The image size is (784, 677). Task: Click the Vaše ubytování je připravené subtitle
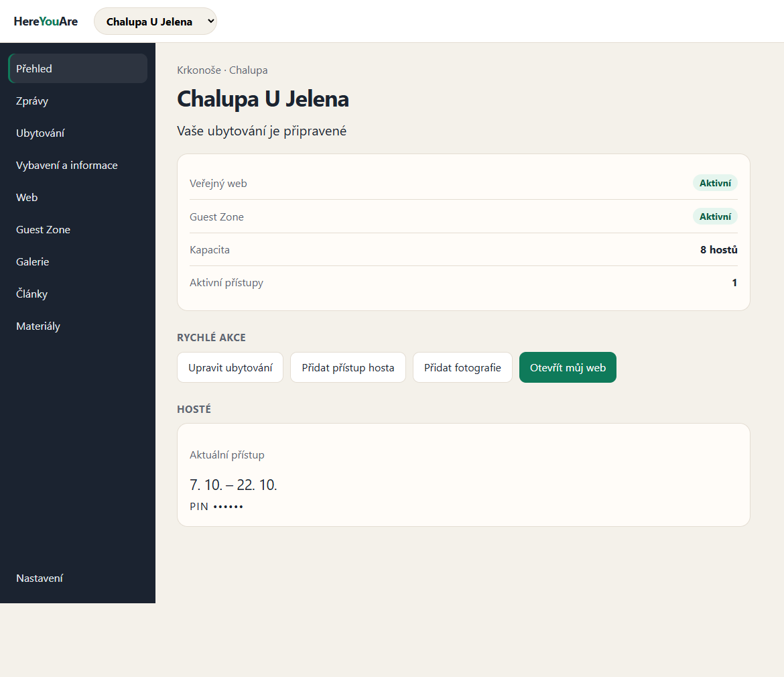261,131
